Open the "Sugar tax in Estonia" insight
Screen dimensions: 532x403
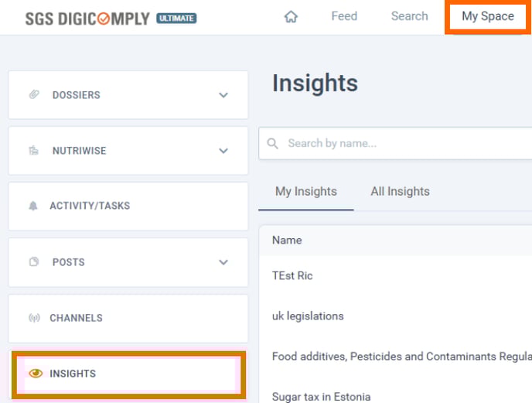(x=321, y=397)
